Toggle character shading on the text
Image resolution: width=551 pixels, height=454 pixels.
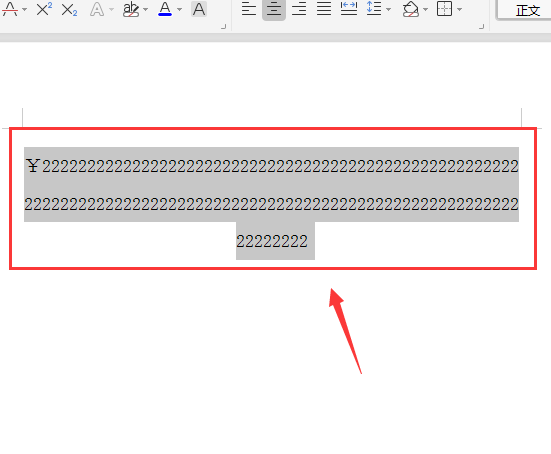coord(199,9)
